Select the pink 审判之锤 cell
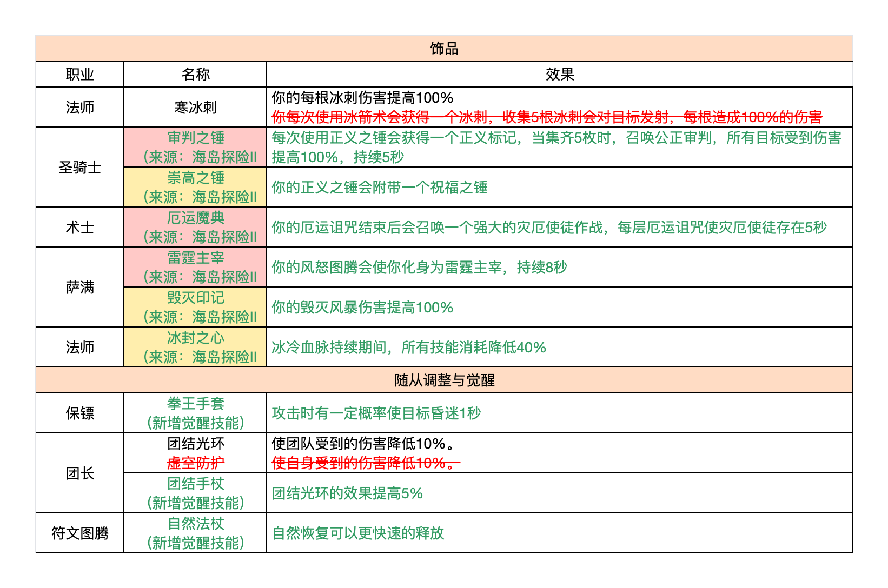 195,147
